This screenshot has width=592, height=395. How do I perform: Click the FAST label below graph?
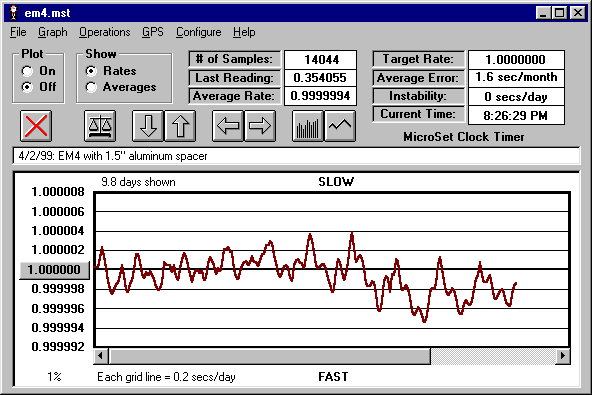(333, 377)
